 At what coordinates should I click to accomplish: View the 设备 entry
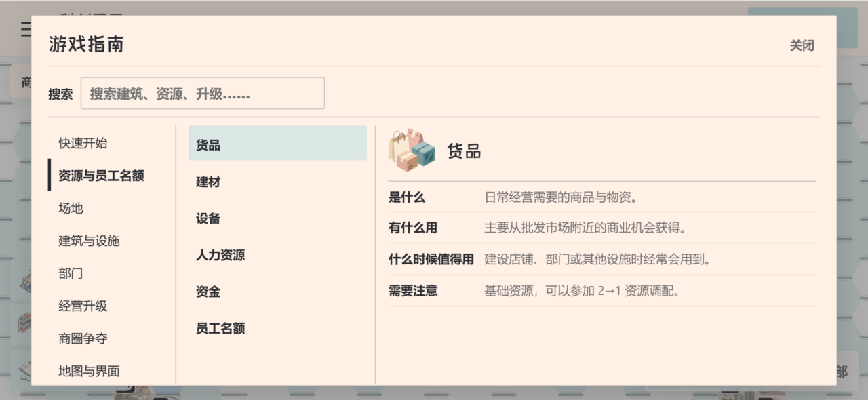click(277, 218)
